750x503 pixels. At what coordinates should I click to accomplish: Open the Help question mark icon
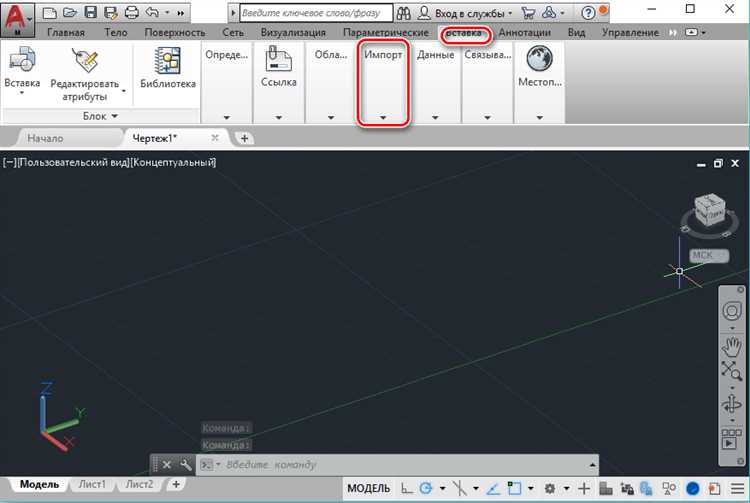tap(588, 13)
